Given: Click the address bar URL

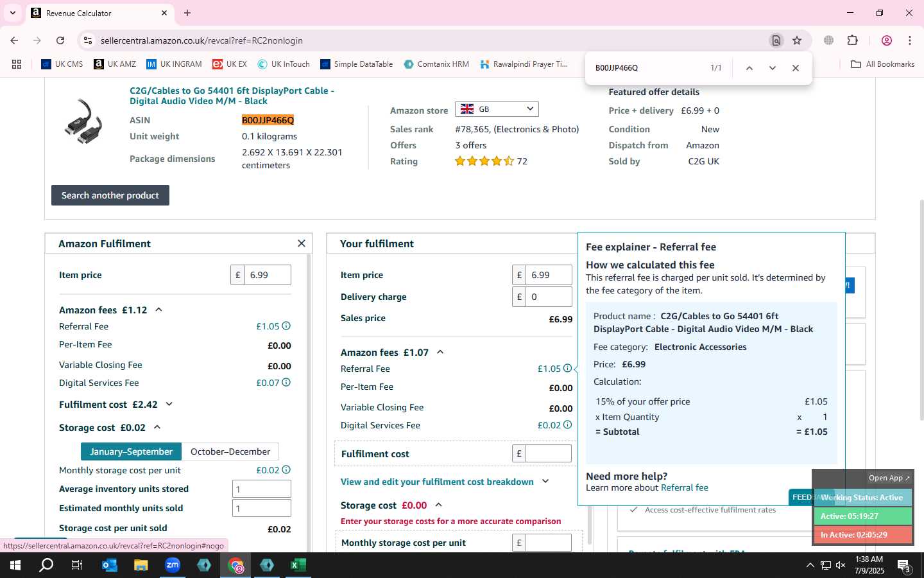Looking at the screenshot, I should point(201,40).
